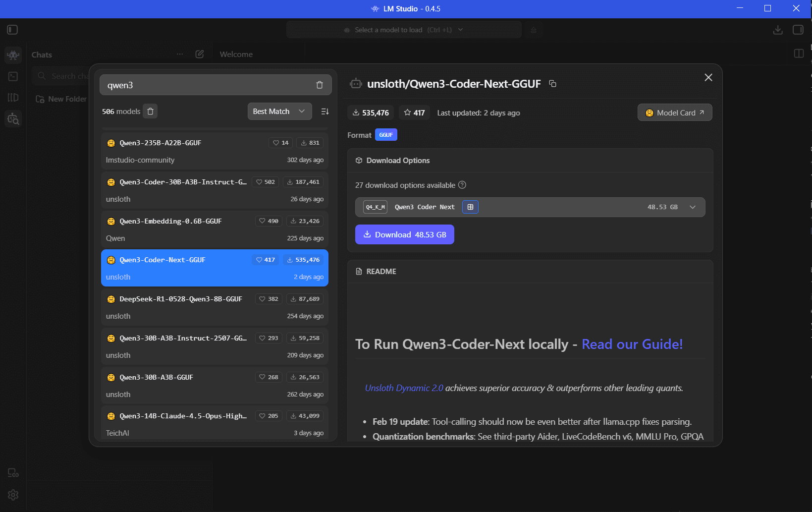
Task: Click the trash icon beside 506 models
Action: [151, 112]
